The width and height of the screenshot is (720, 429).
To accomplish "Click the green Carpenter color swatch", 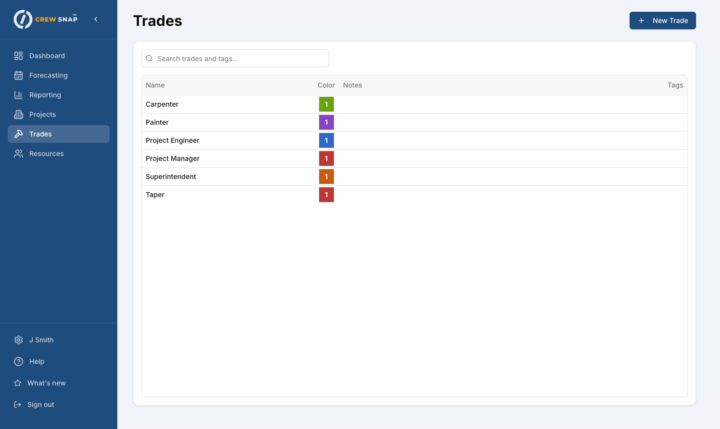I will point(326,104).
